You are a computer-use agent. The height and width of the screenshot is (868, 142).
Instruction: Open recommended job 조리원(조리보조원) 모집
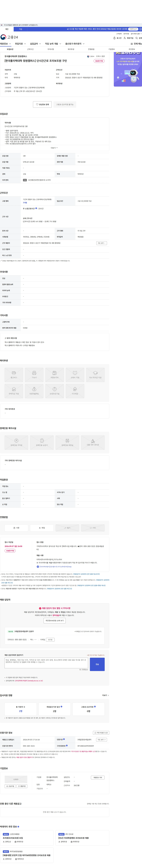(13, 838)
